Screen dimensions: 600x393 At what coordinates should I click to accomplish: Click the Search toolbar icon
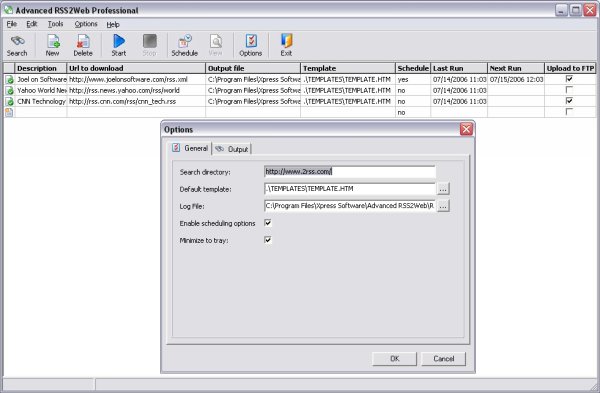point(17,45)
